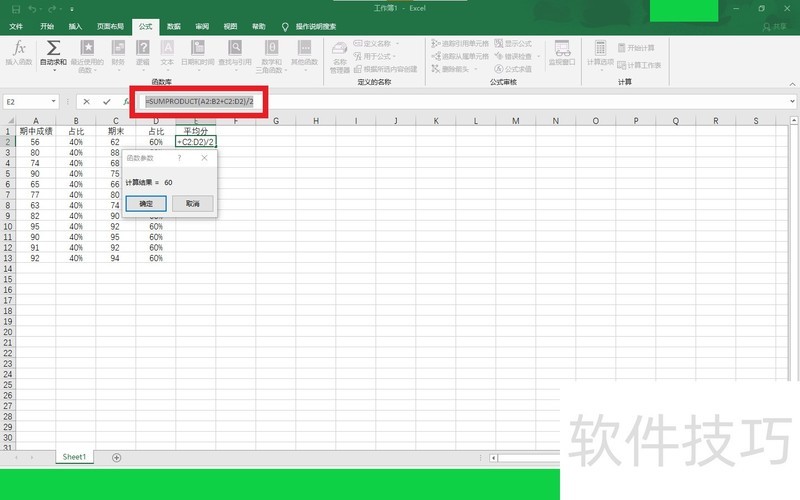Switch to the Help (帮助) tab
The image size is (800, 500).
pos(259,27)
